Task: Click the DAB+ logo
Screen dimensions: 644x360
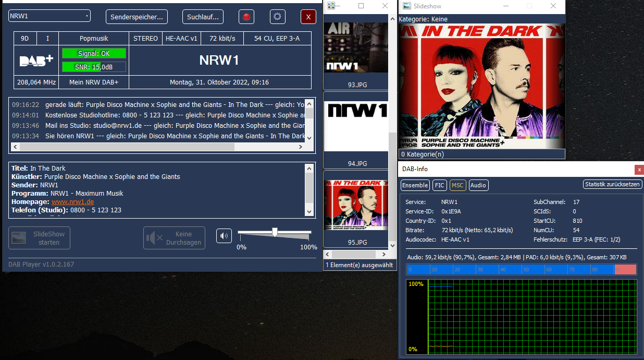Action: 36,61
